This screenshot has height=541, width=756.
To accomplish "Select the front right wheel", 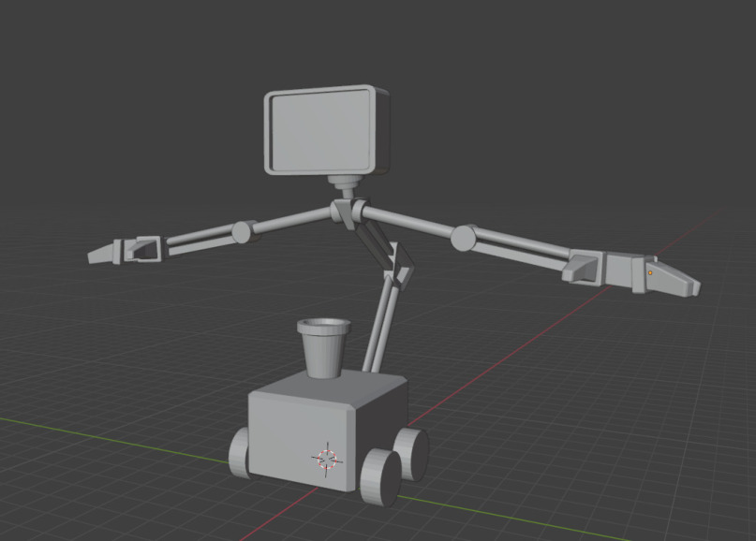I will 381,476.
